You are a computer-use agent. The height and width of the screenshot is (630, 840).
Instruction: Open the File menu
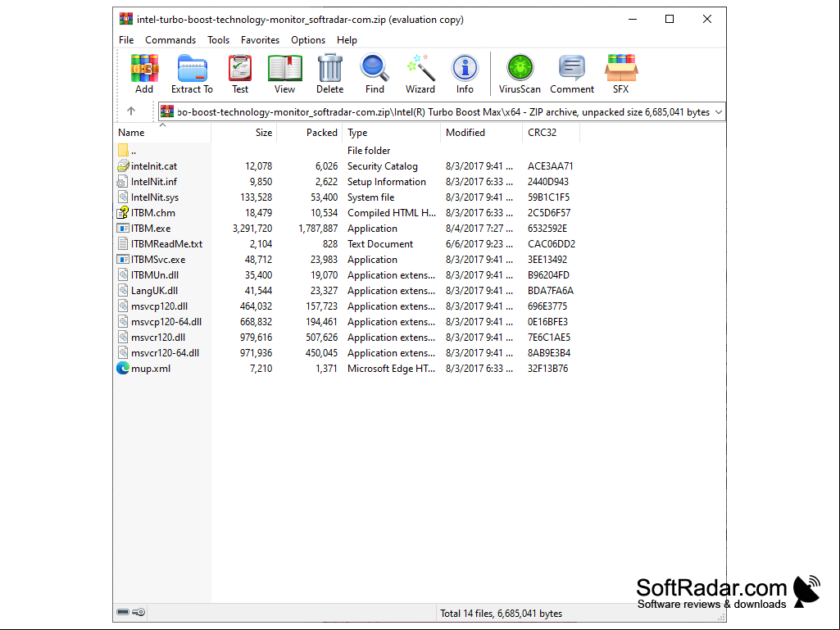126,40
